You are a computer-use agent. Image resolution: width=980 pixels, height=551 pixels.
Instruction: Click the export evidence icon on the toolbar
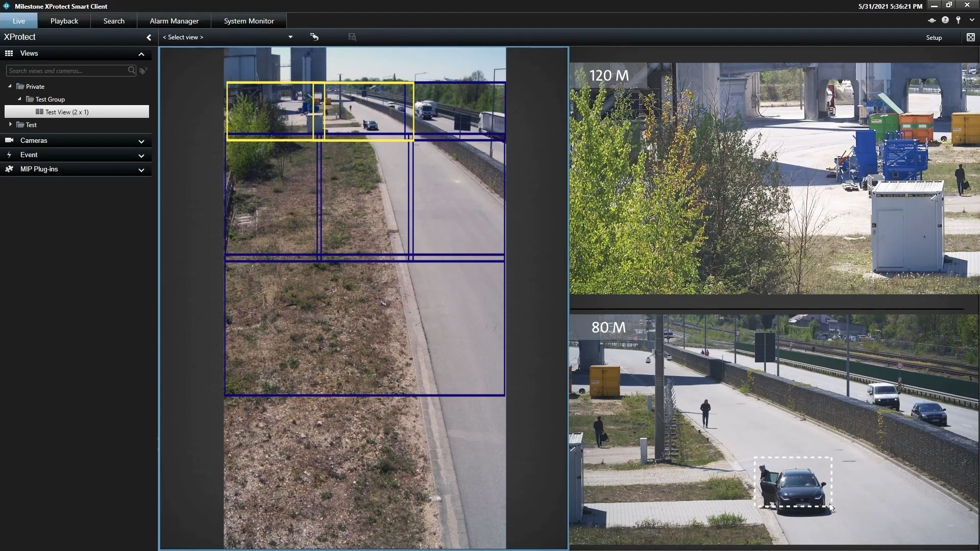pos(352,37)
